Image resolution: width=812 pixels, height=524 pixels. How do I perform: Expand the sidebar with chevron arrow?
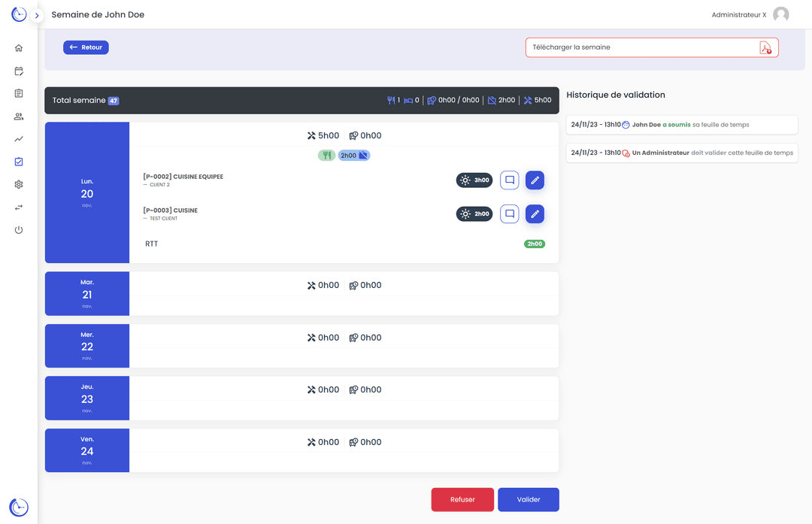[x=37, y=16]
